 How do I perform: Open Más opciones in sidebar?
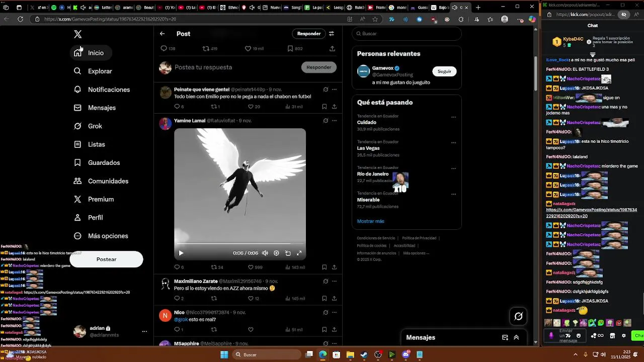click(x=101, y=236)
